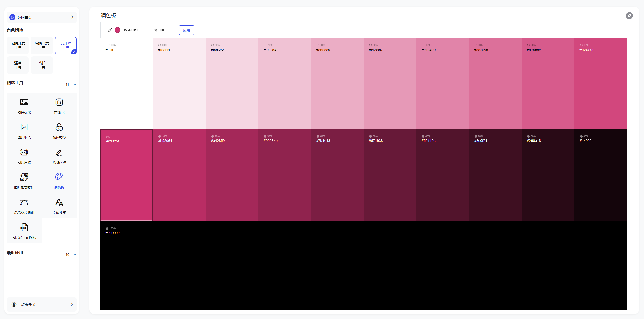Click the #cd326f hex color input field
The width and height of the screenshot is (644, 319).
(136, 30)
